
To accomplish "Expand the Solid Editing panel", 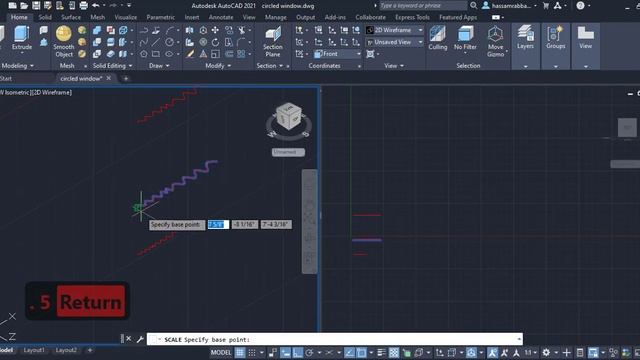I will click(x=112, y=66).
